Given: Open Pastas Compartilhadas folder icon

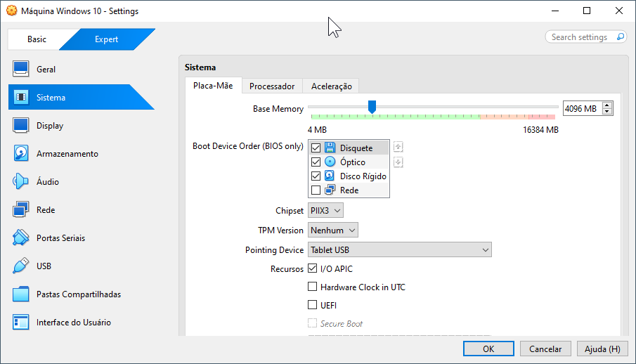Looking at the screenshot, I should coord(21,294).
